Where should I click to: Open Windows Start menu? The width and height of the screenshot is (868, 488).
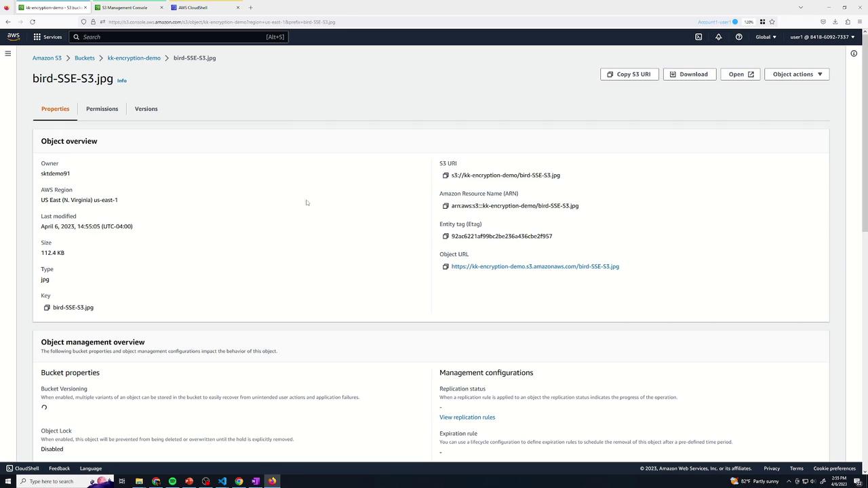click(8, 481)
